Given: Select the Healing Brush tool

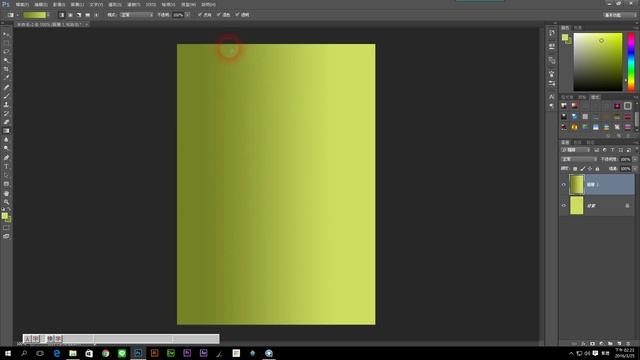Looking at the screenshot, I should [x=6, y=87].
